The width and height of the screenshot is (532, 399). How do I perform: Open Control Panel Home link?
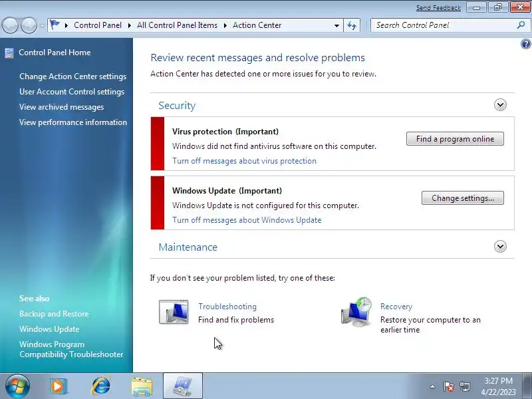pos(55,53)
